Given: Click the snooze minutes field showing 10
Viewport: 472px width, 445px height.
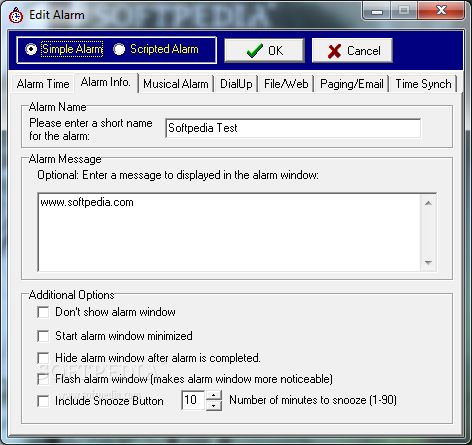Looking at the screenshot, I should pyautogui.click(x=193, y=400).
